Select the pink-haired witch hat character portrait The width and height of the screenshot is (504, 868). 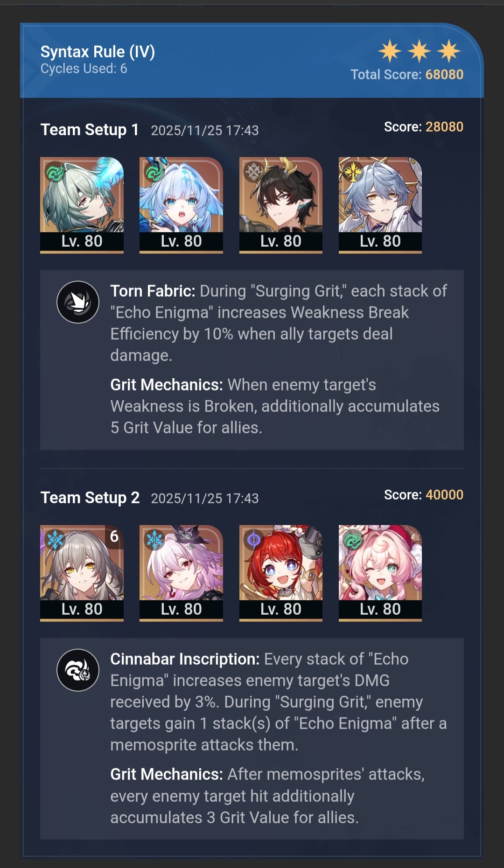181,573
